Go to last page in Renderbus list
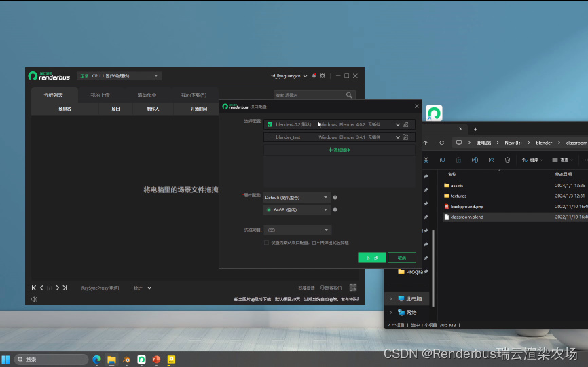The image size is (588, 367). pyautogui.click(x=65, y=287)
